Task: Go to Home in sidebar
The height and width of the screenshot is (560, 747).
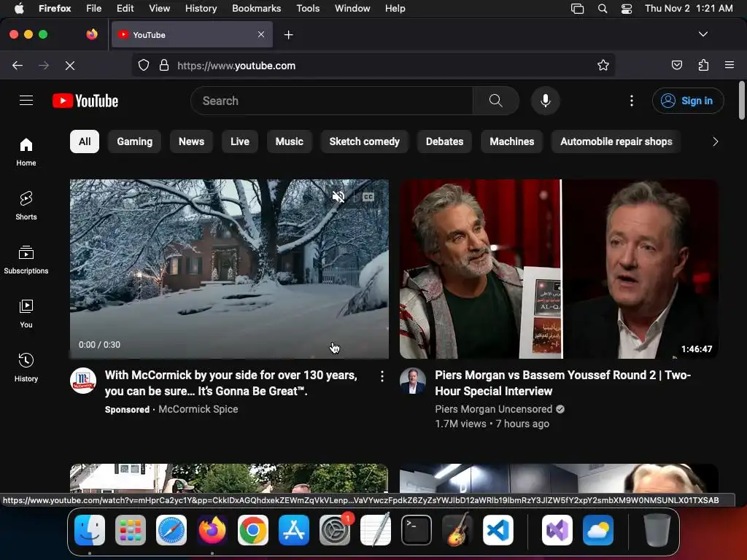Action: [26, 152]
